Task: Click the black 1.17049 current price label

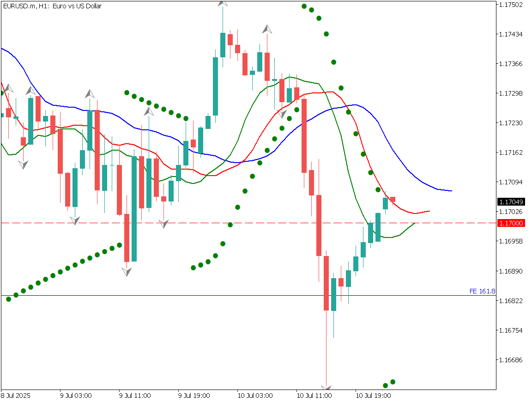Action: [x=511, y=202]
